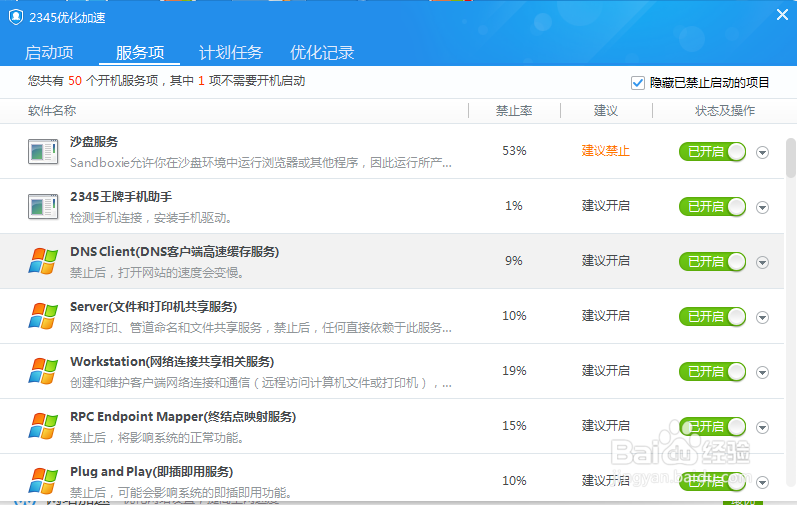Image resolution: width=797 pixels, height=505 pixels.
Task: Turn off DNS Client service toggle
Action: [x=712, y=261]
